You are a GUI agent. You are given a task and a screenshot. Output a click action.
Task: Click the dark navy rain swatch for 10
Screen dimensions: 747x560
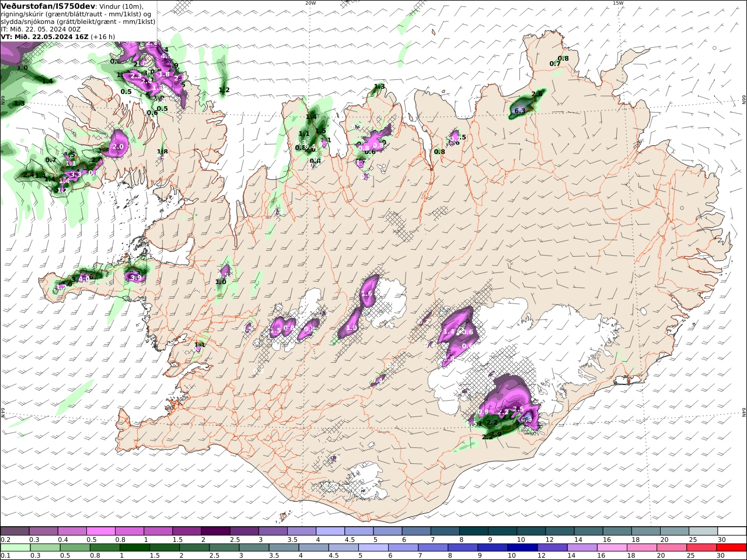522,548
